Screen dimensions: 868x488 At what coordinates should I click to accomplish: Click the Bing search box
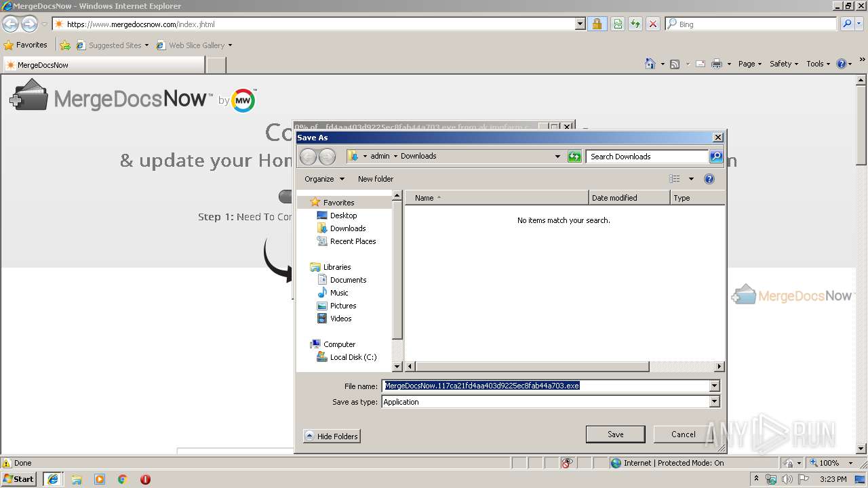coord(751,24)
